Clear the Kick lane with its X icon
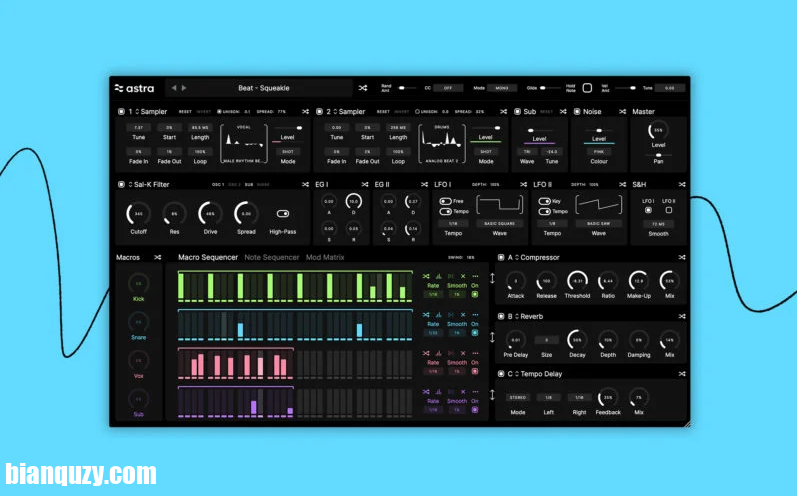 [463, 276]
